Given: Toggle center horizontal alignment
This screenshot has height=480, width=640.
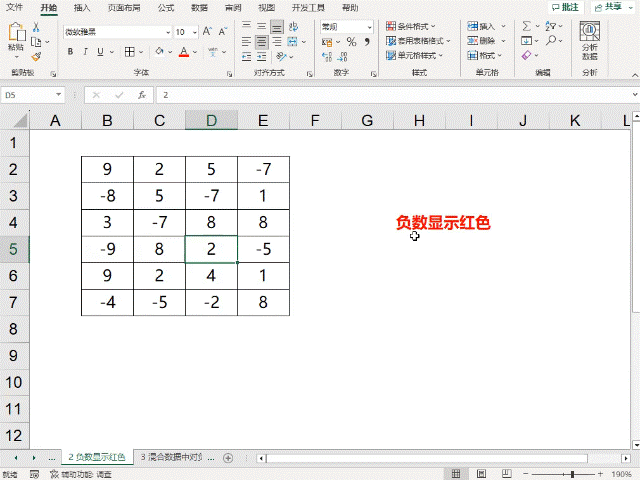Looking at the screenshot, I should pos(262,42).
